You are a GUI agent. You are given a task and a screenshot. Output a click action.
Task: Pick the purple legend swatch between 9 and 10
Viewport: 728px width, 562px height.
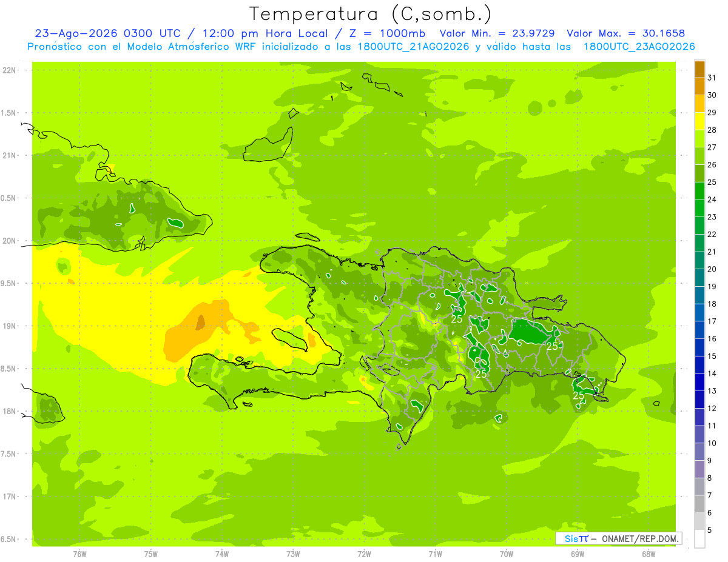(699, 452)
